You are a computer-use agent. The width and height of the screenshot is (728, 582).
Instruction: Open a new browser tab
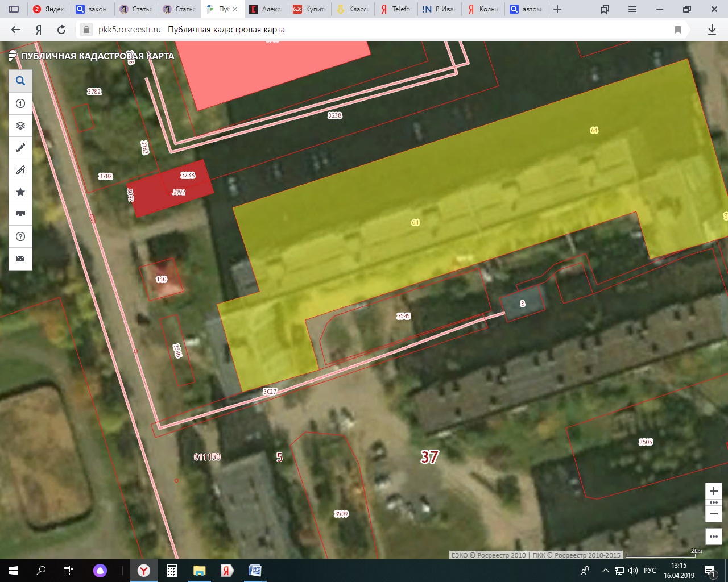pyautogui.click(x=557, y=9)
